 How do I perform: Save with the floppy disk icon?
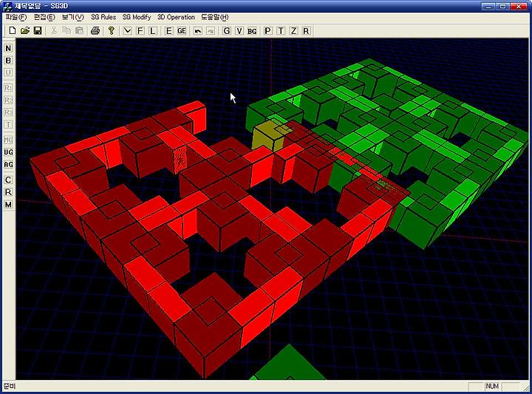click(38, 30)
